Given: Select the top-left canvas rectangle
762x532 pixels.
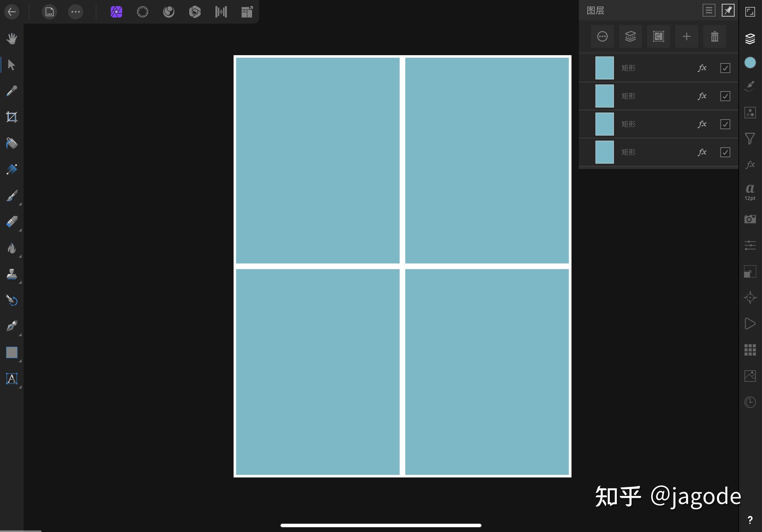Looking at the screenshot, I should pos(318,160).
